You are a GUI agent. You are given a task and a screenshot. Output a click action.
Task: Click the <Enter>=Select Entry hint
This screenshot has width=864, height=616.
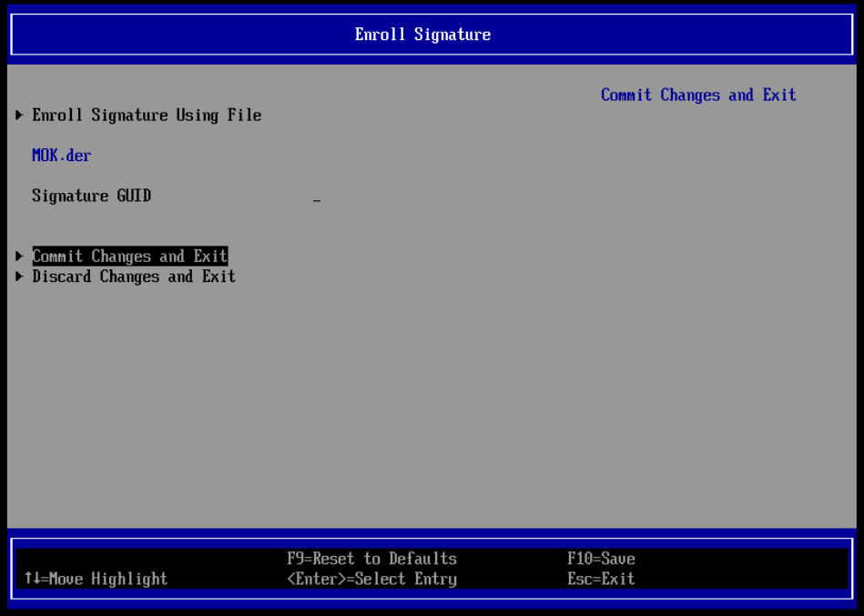click(371, 579)
